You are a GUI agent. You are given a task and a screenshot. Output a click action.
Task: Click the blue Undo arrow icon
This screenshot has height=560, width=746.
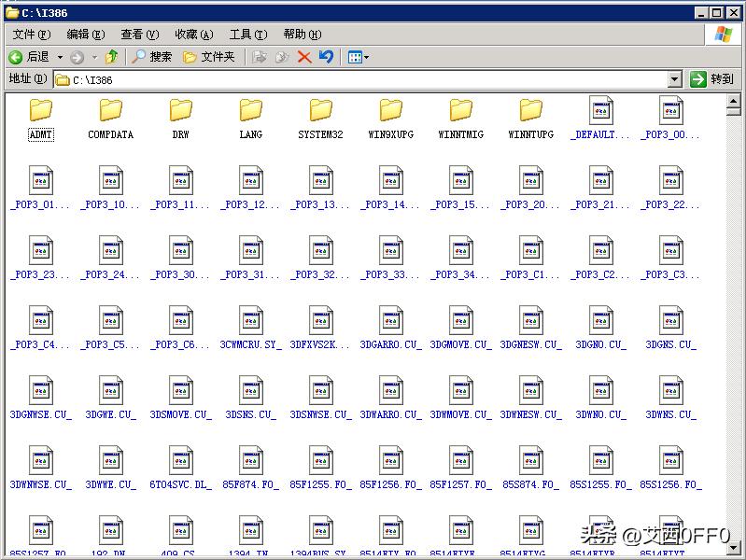327,57
